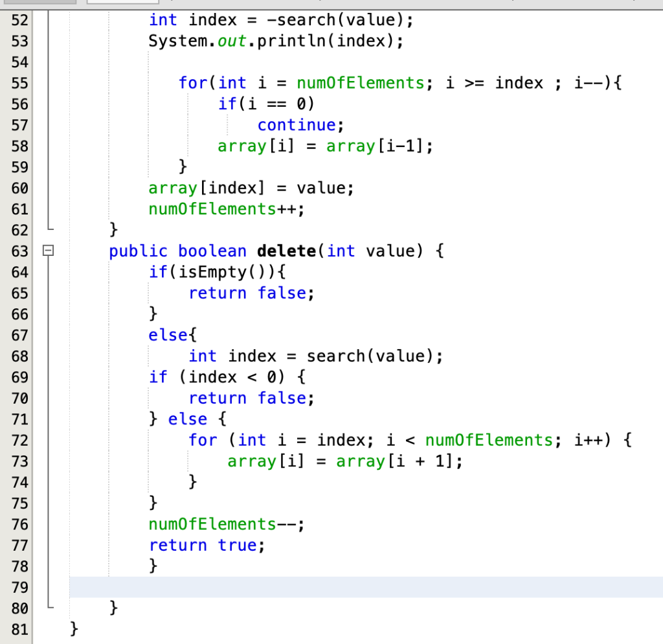Image resolution: width=663 pixels, height=644 pixels.
Task: Click the return false statement on line 70
Action: 249,398
